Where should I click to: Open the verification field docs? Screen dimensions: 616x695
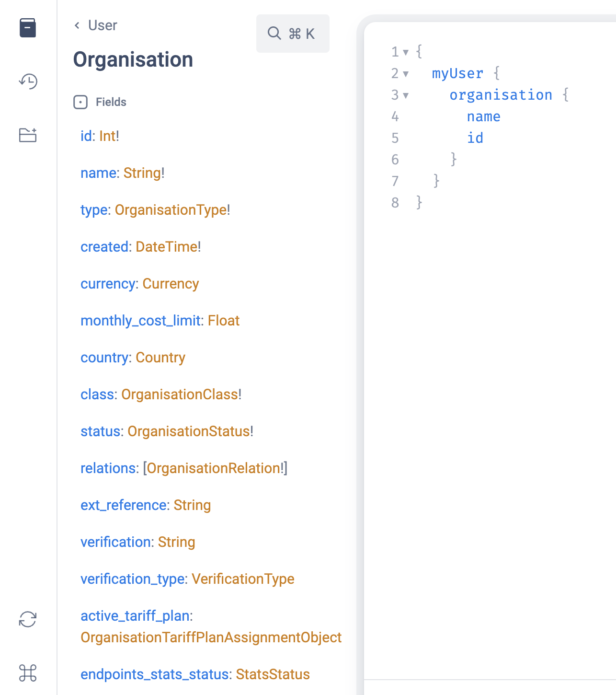(115, 542)
